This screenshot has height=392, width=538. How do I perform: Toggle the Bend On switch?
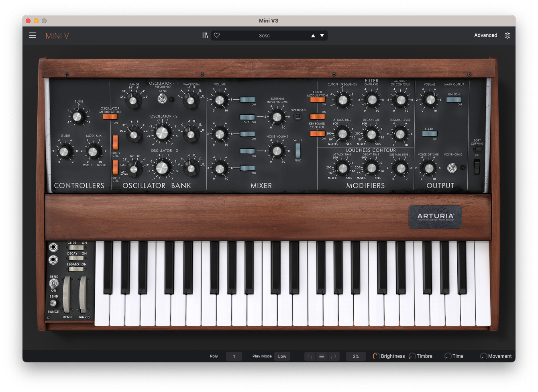click(53, 284)
